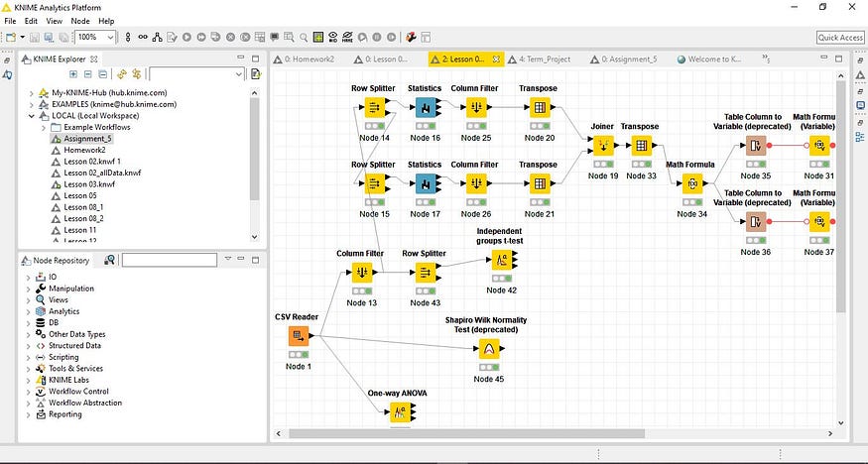
Task: Toggle the node names visibility icon
Action: [347, 37]
